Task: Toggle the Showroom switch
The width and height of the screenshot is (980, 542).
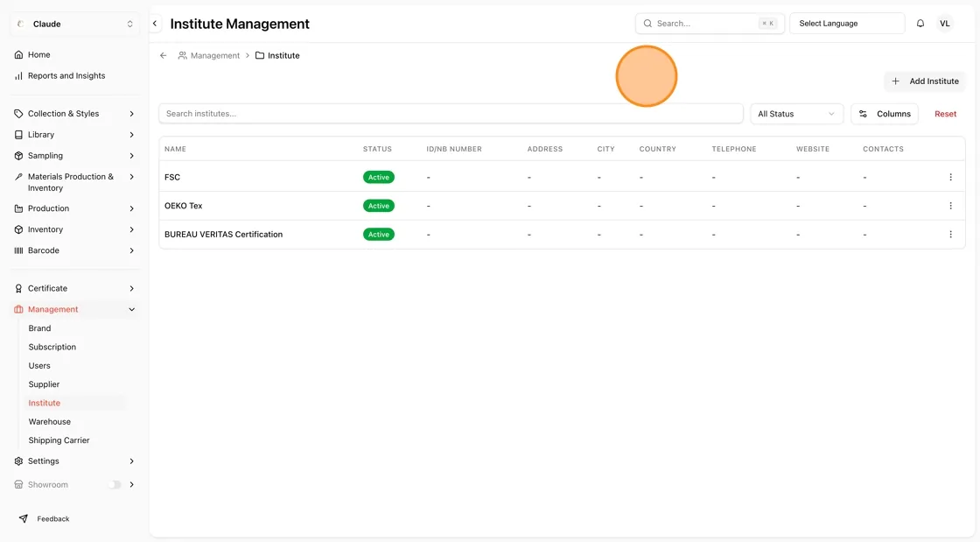Action: (x=115, y=484)
